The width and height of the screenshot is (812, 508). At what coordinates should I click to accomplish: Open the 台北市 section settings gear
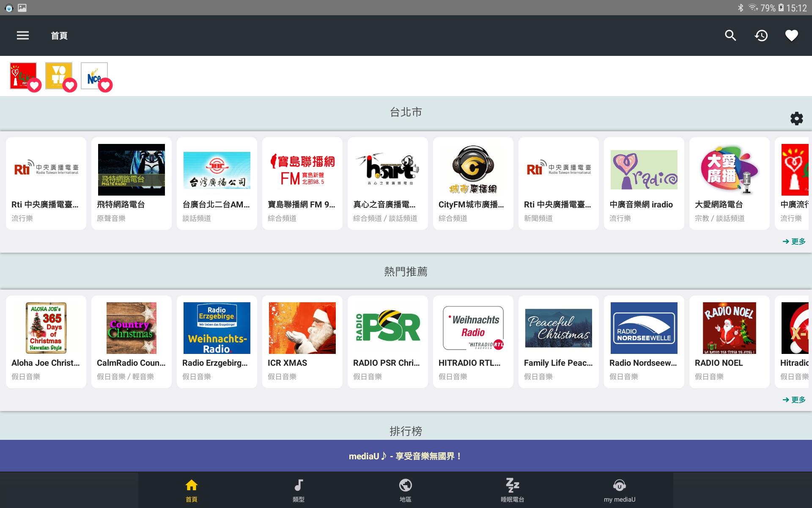796,119
